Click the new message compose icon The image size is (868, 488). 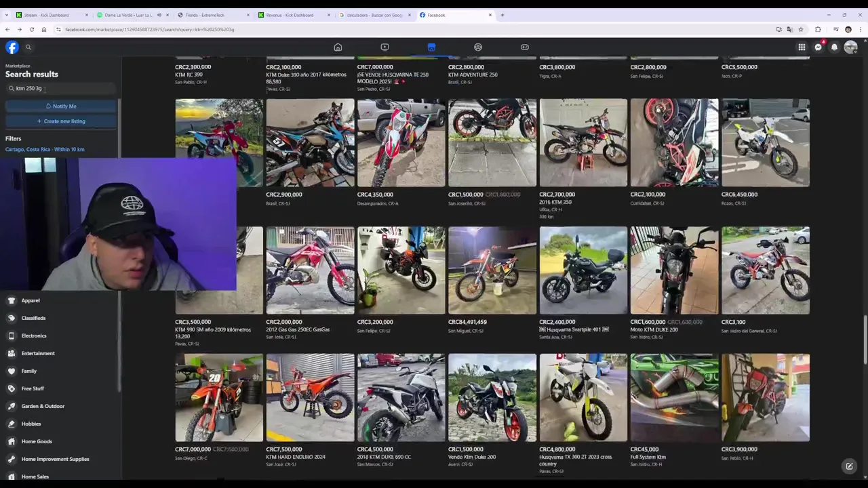849,466
